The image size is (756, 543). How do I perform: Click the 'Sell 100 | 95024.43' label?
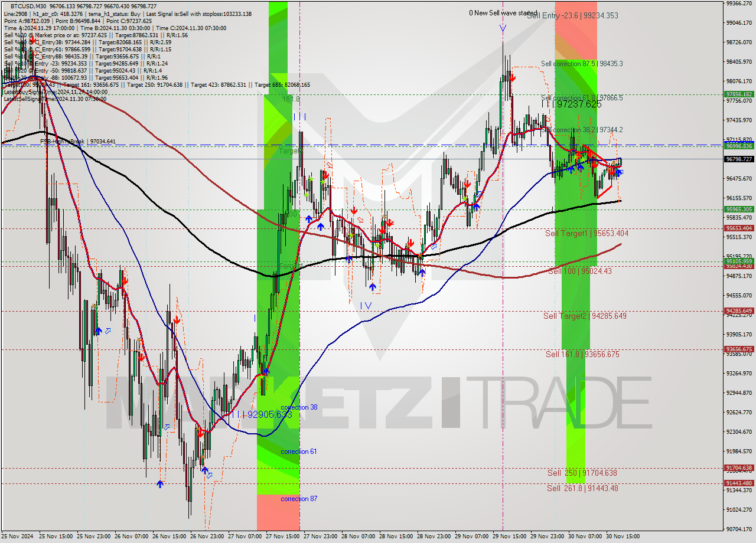click(x=580, y=271)
